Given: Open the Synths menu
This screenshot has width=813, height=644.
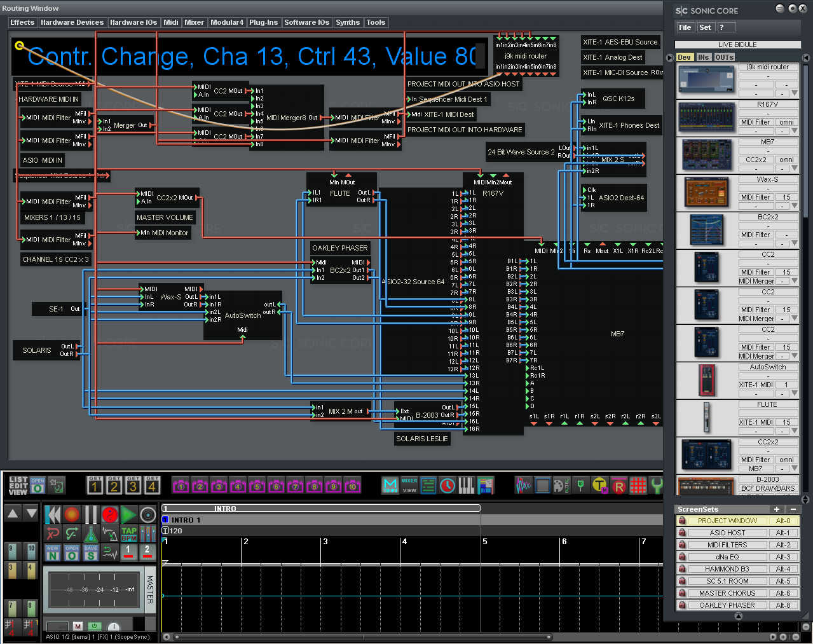Looking at the screenshot, I should pyautogui.click(x=348, y=22).
